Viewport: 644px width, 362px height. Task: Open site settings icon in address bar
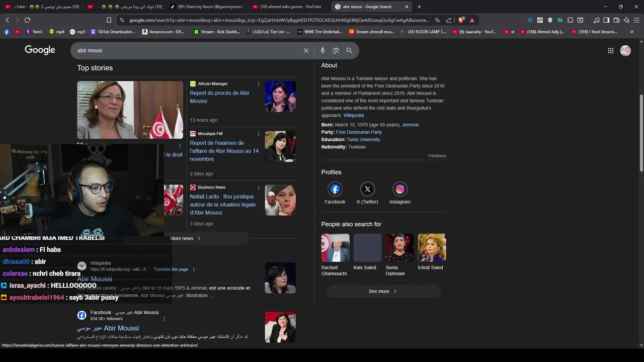pyautogui.click(x=122, y=20)
